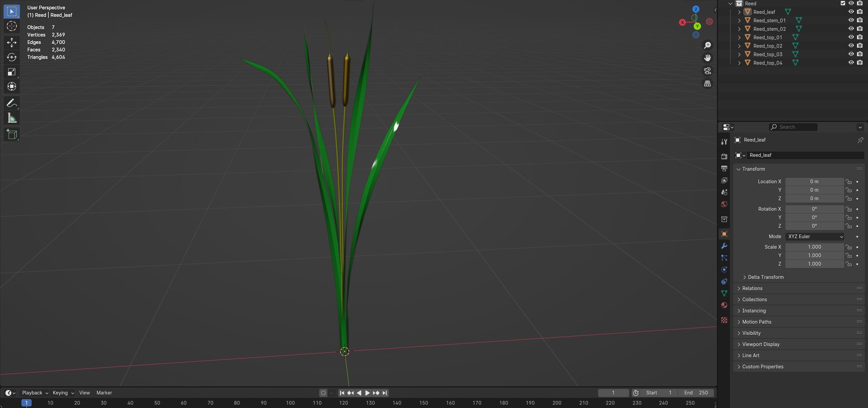The image size is (868, 408).
Task: Collapse the Reed collection in outliner
Action: tap(731, 4)
